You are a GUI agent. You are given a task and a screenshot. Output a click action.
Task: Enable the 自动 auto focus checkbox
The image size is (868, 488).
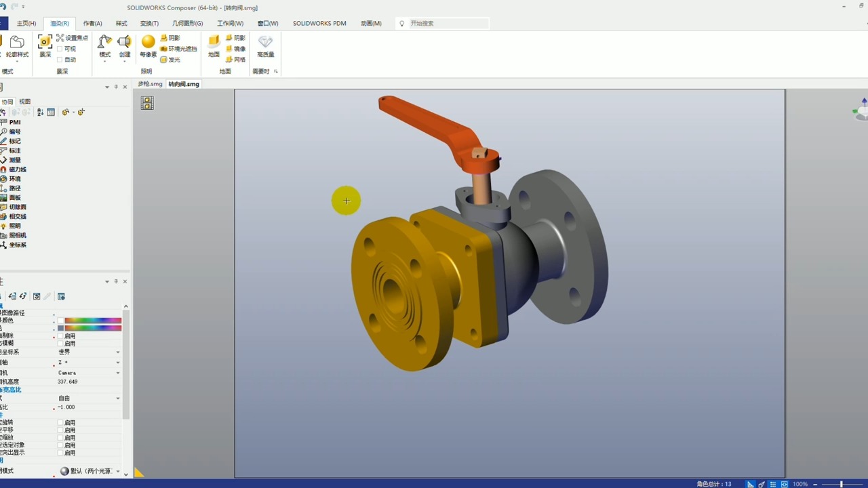60,60
